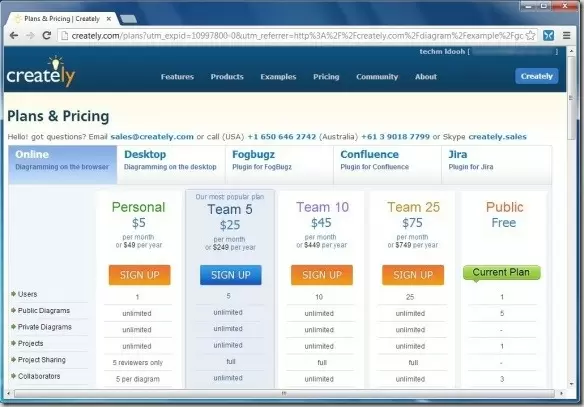Click the Creately logo

pos(41,72)
